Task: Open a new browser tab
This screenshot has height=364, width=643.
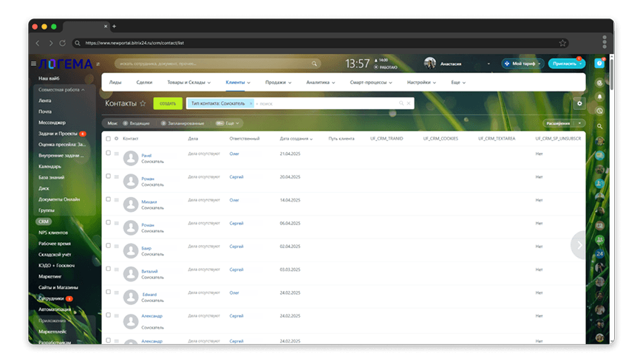Action: tap(114, 27)
